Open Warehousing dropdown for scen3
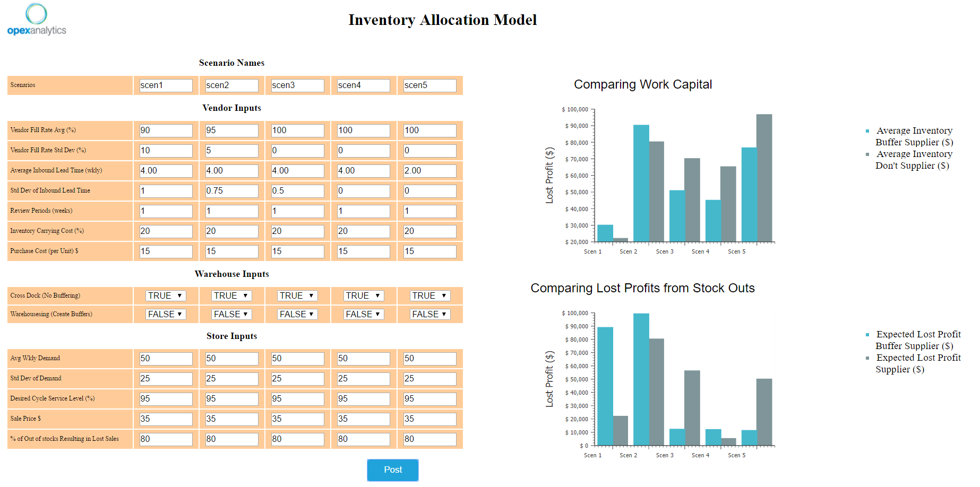The width and height of the screenshot is (980, 487). click(x=297, y=315)
